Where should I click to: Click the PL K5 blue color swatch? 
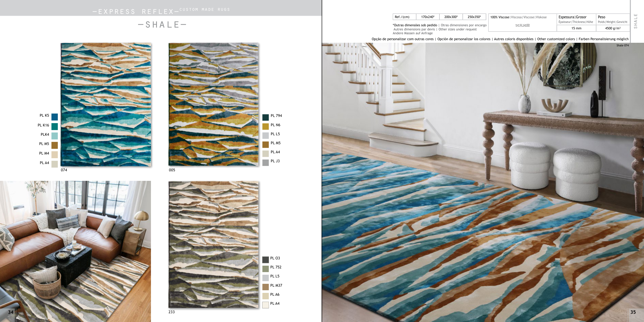click(x=55, y=117)
